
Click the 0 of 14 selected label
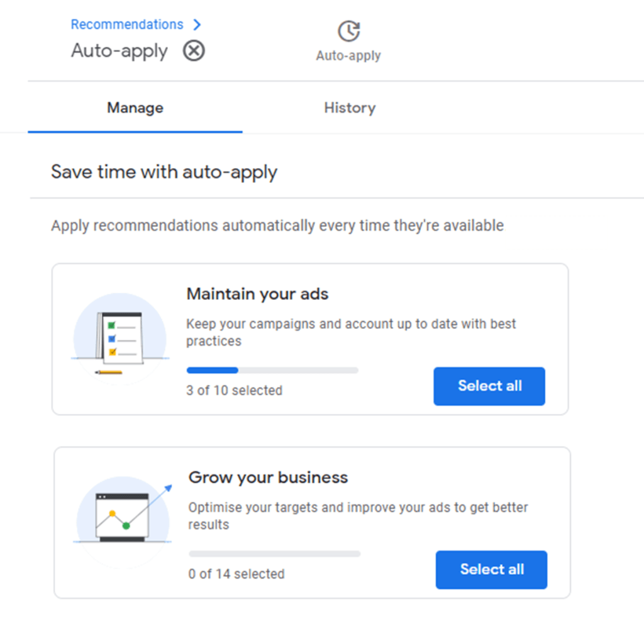[236, 574]
